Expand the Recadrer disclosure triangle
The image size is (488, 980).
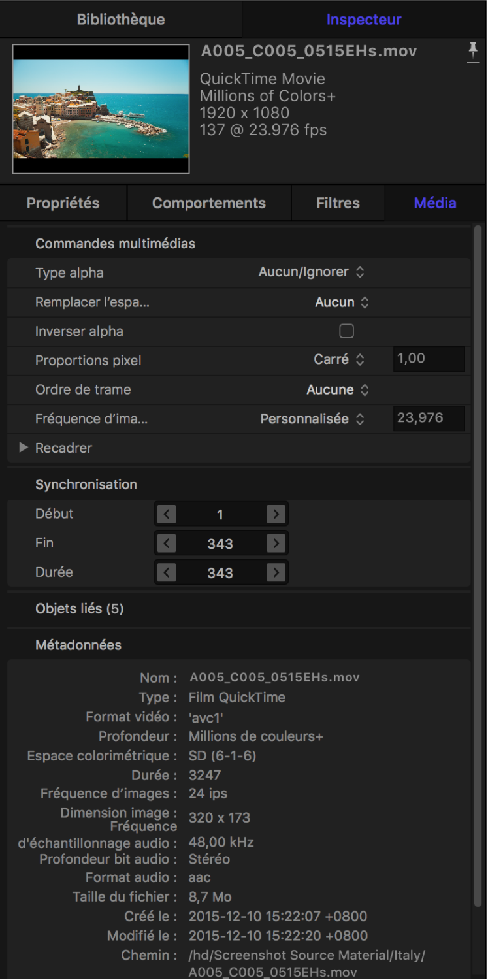coord(24,448)
